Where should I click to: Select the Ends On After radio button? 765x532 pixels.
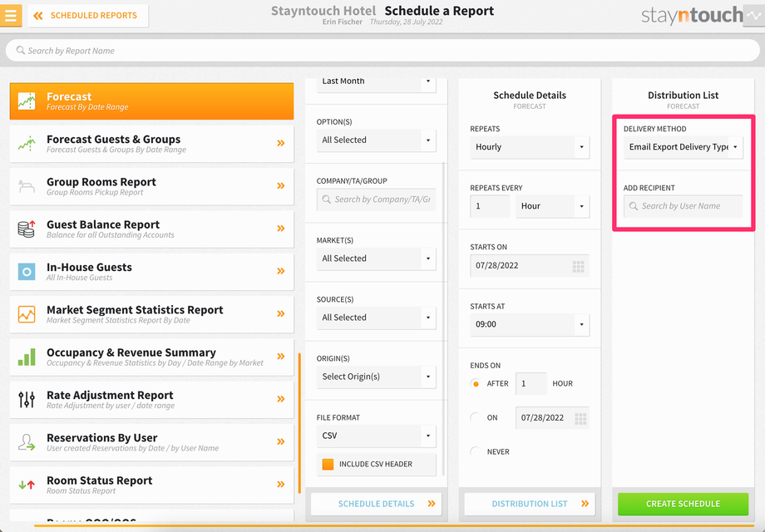click(x=476, y=384)
